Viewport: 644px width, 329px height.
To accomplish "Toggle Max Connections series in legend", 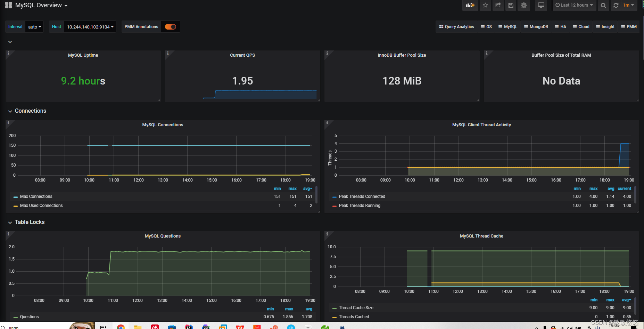I will click(36, 196).
